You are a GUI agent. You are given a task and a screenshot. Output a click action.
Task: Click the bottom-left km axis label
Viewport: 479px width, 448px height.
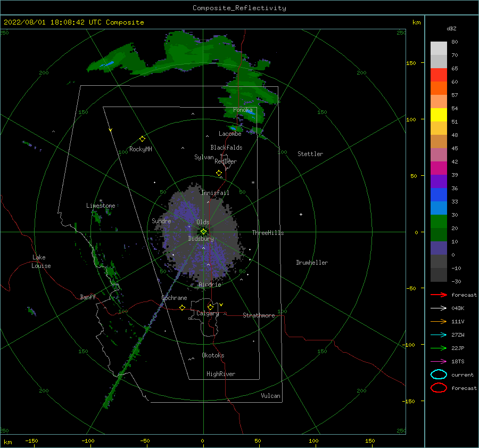(x=8, y=442)
